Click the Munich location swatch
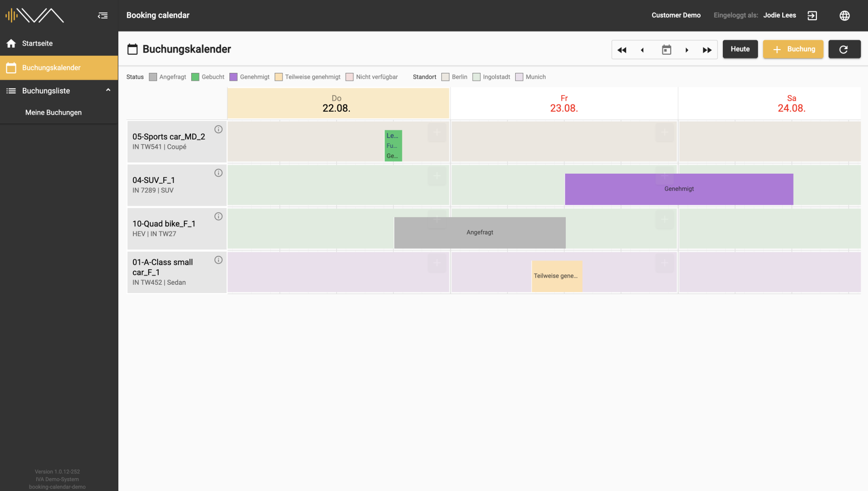 (x=519, y=77)
